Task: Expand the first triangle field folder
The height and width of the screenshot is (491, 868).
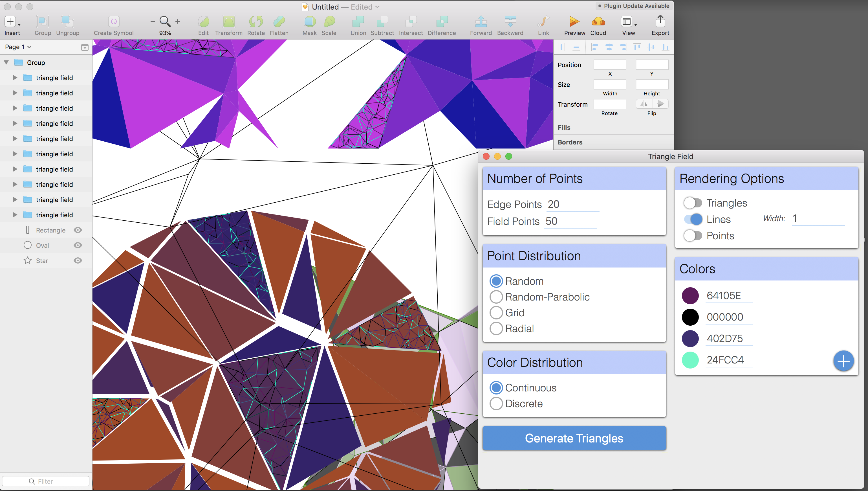Action: click(x=15, y=78)
